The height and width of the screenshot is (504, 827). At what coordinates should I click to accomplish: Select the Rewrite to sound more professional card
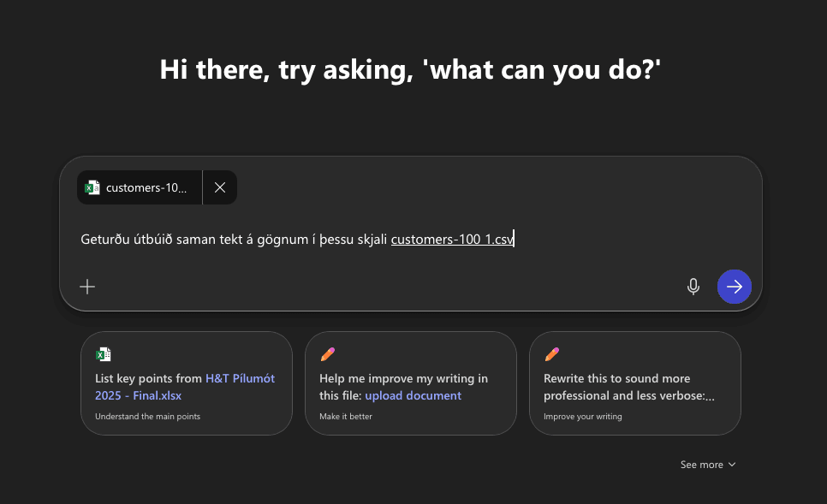[634, 383]
